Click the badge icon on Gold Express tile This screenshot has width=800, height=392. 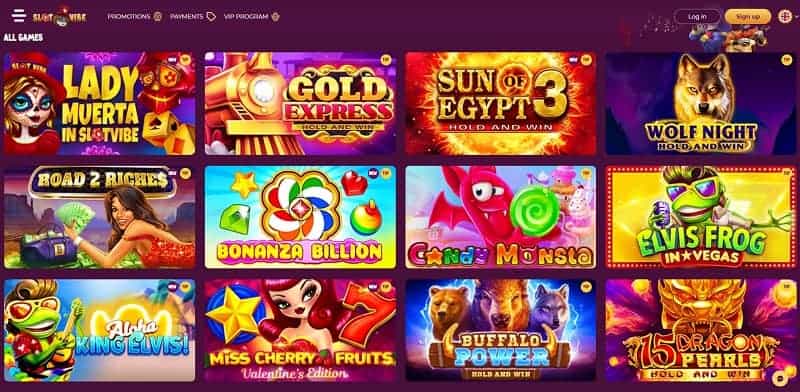[385, 60]
